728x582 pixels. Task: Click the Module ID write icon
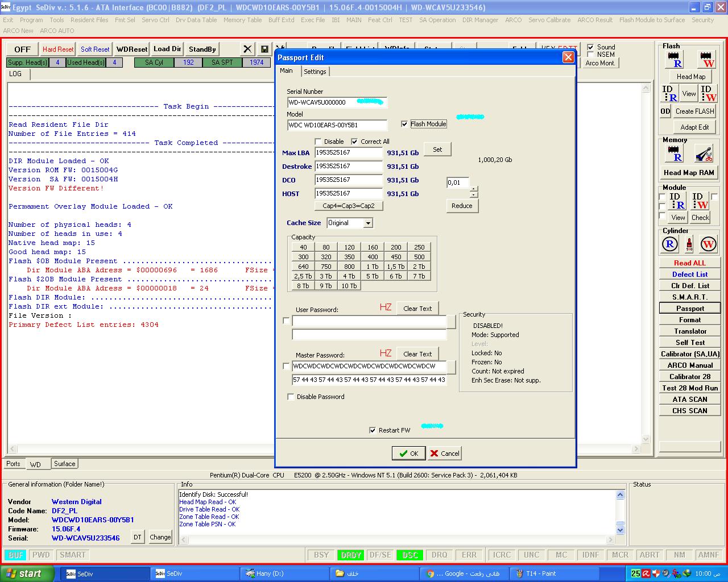700,201
